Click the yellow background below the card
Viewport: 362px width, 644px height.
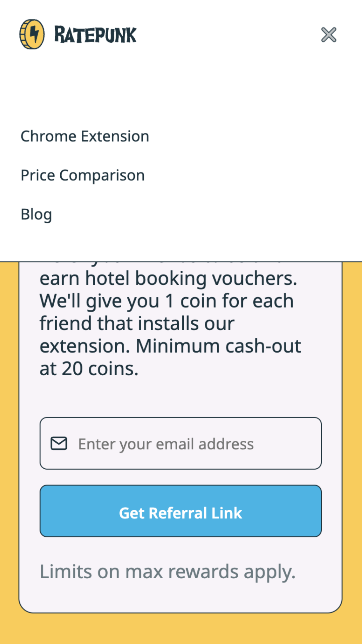pyautogui.click(x=181, y=629)
